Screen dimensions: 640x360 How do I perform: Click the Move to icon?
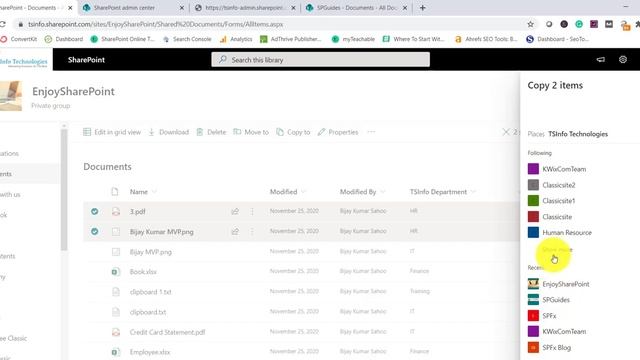coord(237,132)
